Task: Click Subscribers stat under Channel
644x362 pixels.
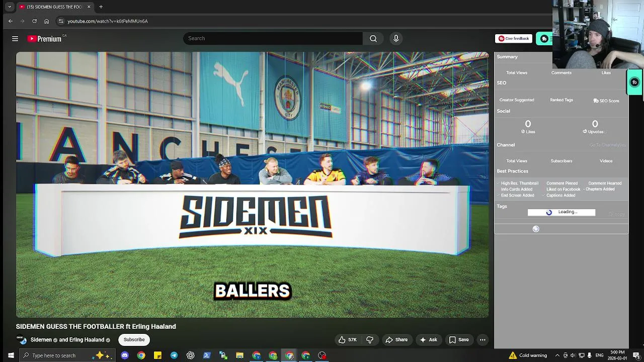Action: tap(561, 161)
